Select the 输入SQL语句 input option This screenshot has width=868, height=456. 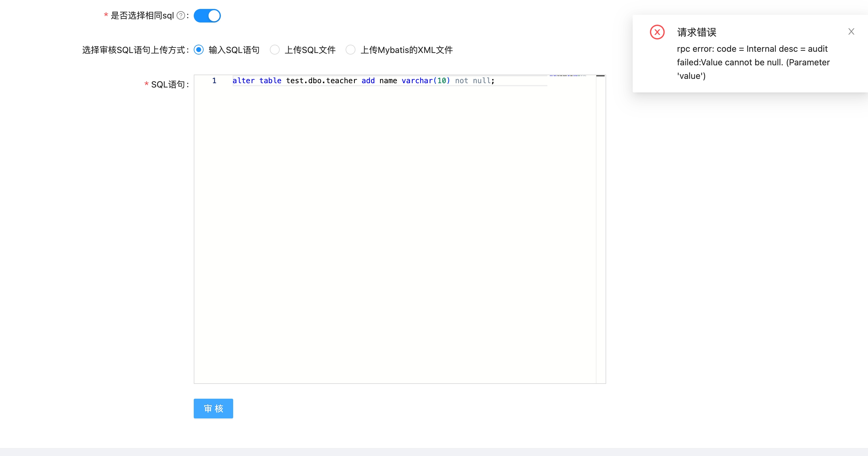click(199, 50)
